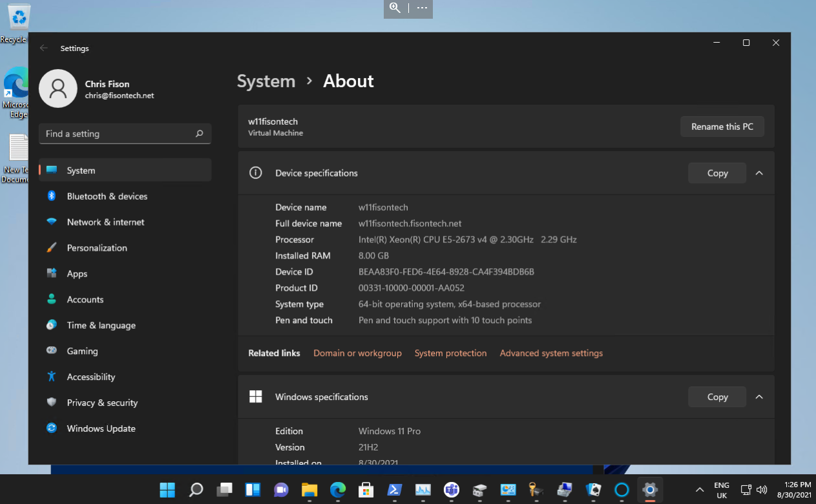This screenshot has width=816, height=504.
Task: Click the Find a setting search box
Action: tap(125, 134)
